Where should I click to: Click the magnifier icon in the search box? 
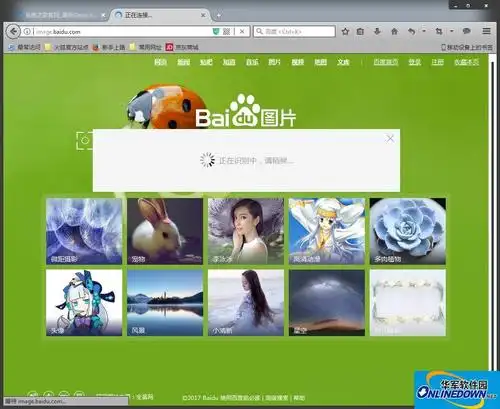click(259, 31)
